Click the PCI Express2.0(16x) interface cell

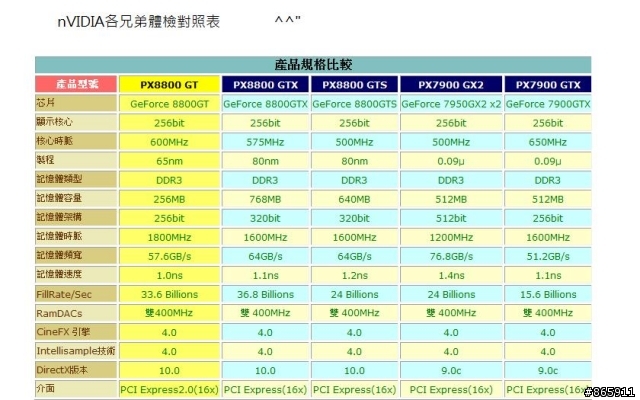coord(169,390)
